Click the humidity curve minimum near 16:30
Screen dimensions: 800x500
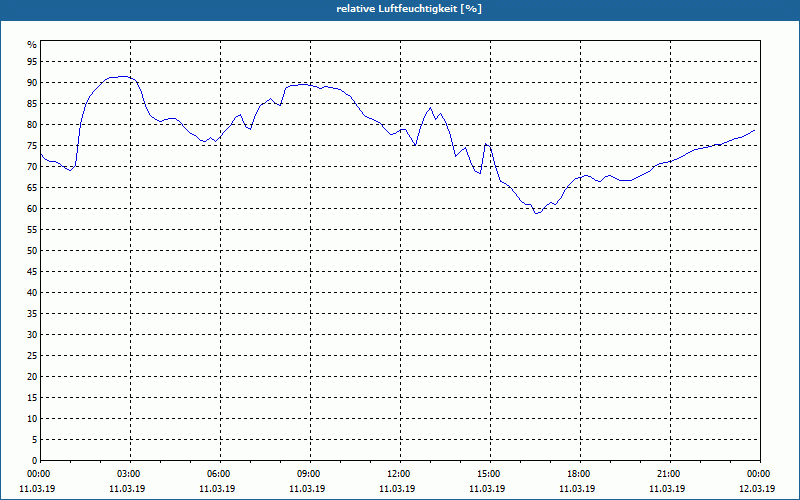point(536,213)
